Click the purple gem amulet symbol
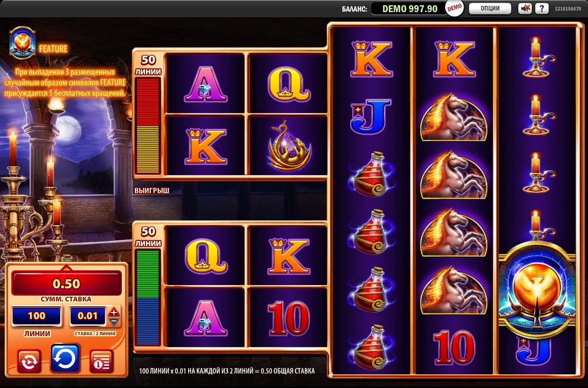Screen dimensions: 588x388 pos(288,146)
